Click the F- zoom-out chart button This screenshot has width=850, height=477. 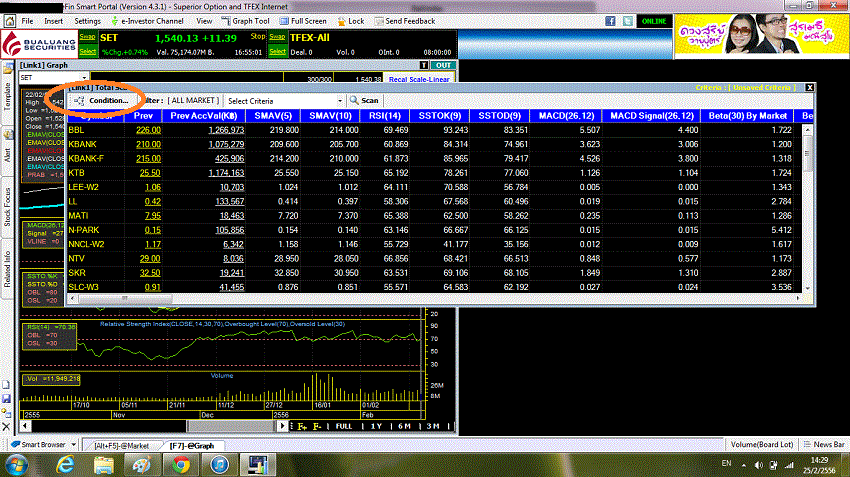317,427
